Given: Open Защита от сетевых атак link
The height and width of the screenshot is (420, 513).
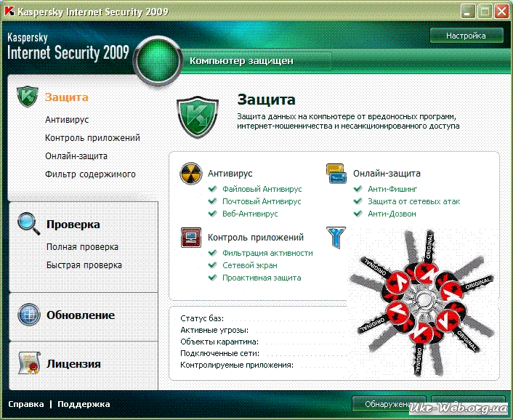Looking at the screenshot, I should pyautogui.click(x=414, y=201).
